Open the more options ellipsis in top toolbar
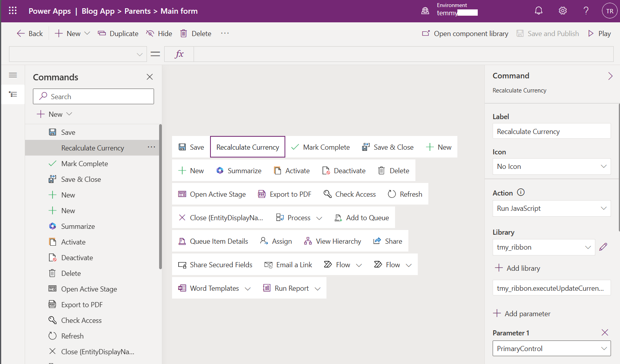 [225, 33]
